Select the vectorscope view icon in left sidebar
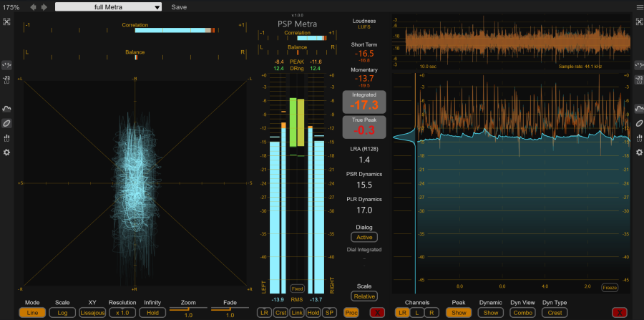 click(x=6, y=123)
